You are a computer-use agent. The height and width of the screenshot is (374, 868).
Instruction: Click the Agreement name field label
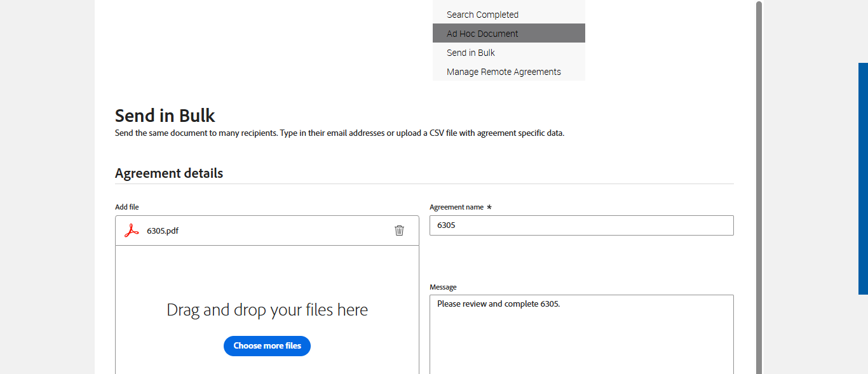456,207
